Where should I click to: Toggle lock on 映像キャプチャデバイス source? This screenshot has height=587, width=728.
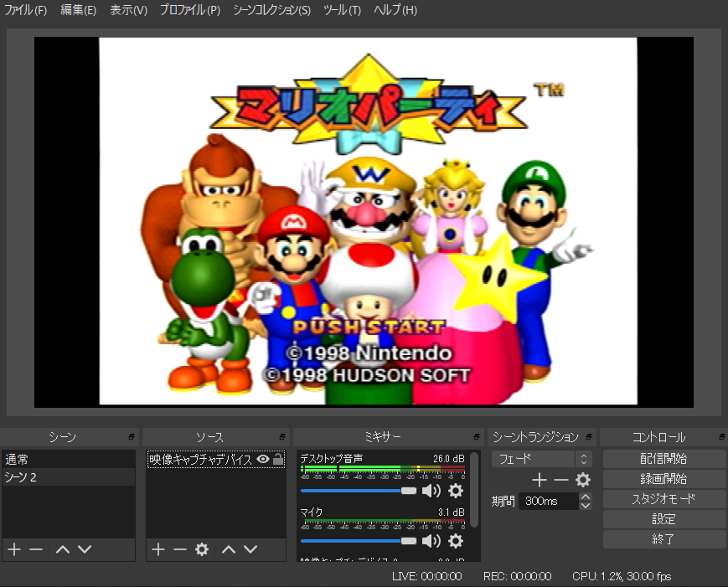click(277, 459)
